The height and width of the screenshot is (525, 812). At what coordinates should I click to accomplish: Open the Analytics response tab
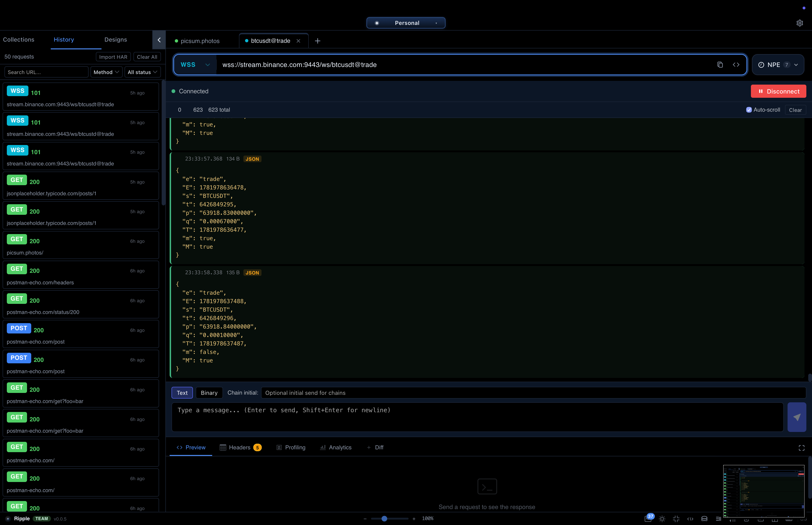[336, 448]
